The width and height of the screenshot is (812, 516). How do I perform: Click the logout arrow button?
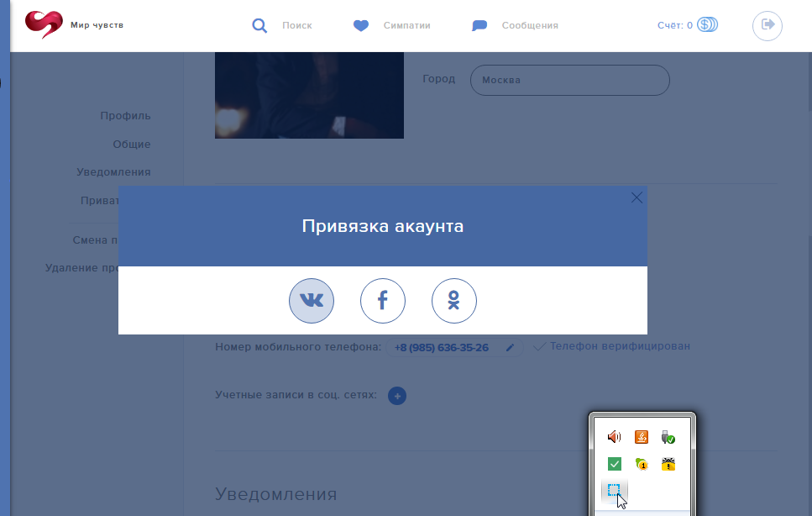tap(767, 26)
